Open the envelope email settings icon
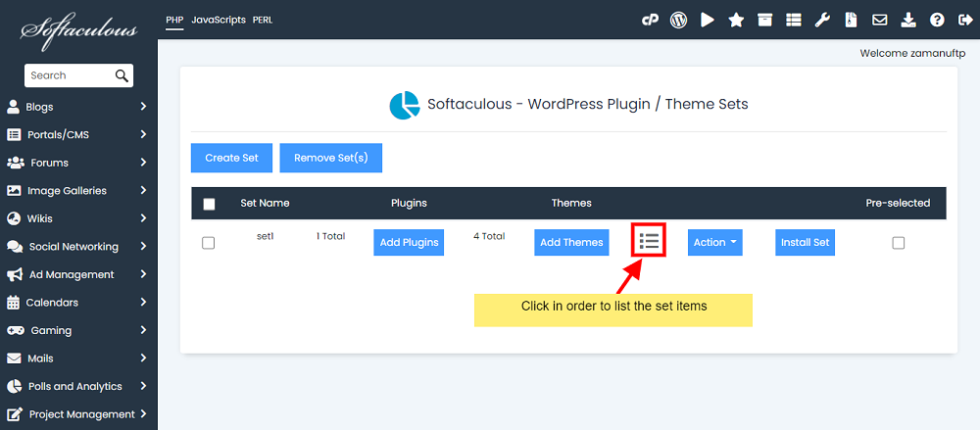Screen dimensions: 980x430 click(879, 20)
